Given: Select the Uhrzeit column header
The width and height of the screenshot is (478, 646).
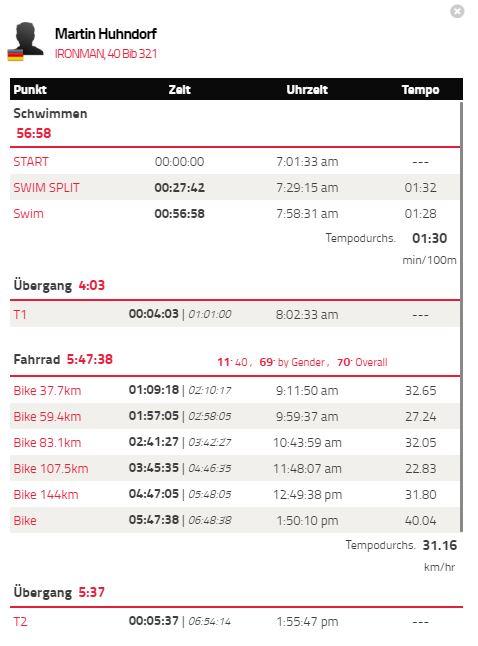Looking at the screenshot, I should click(x=307, y=89).
